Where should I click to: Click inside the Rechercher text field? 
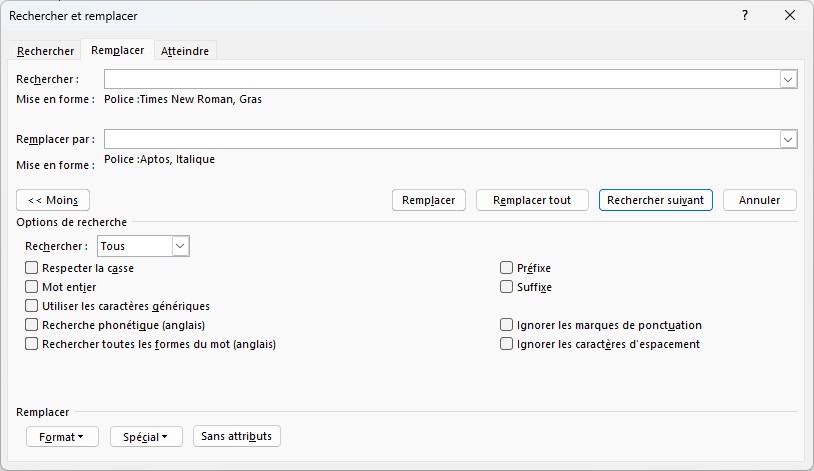tap(442, 79)
